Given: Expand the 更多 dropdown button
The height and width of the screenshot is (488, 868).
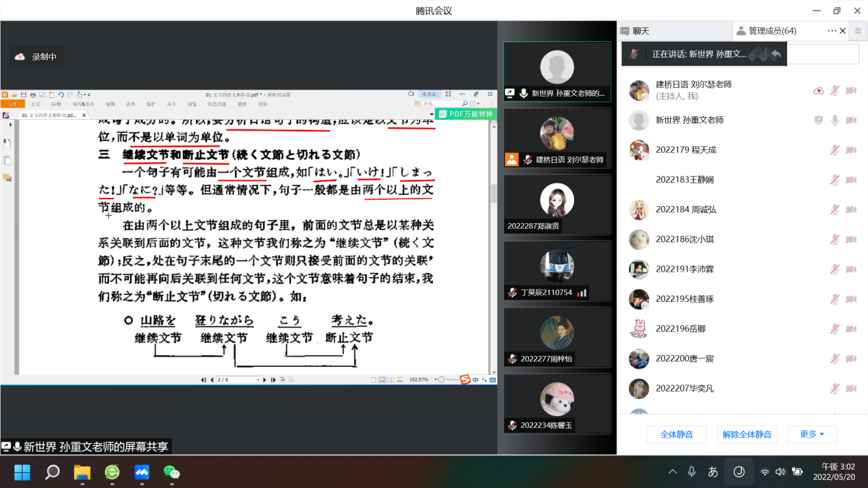Looking at the screenshot, I should [x=812, y=434].
